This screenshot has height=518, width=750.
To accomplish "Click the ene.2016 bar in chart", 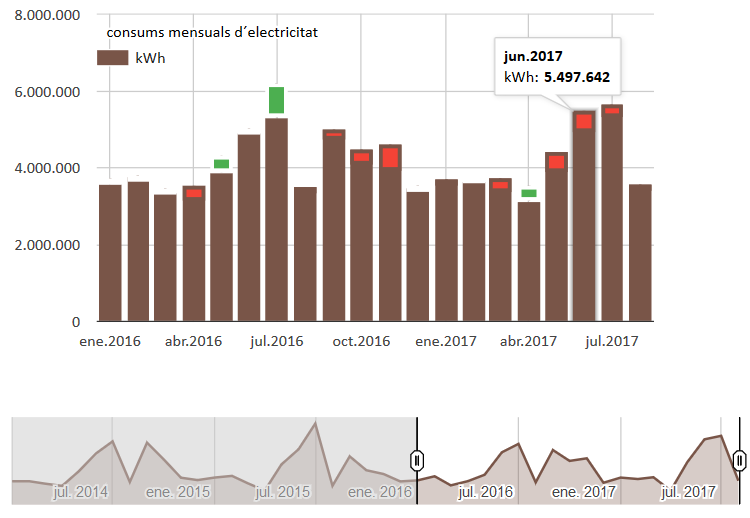I will pos(110,253).
